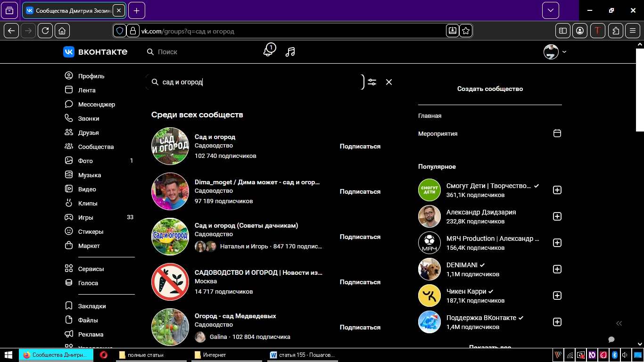Image resolution: width=644 pixels, height=362 pixels.
Task: Open the Мессенджер sidebar item
Action: click(96, 104)
